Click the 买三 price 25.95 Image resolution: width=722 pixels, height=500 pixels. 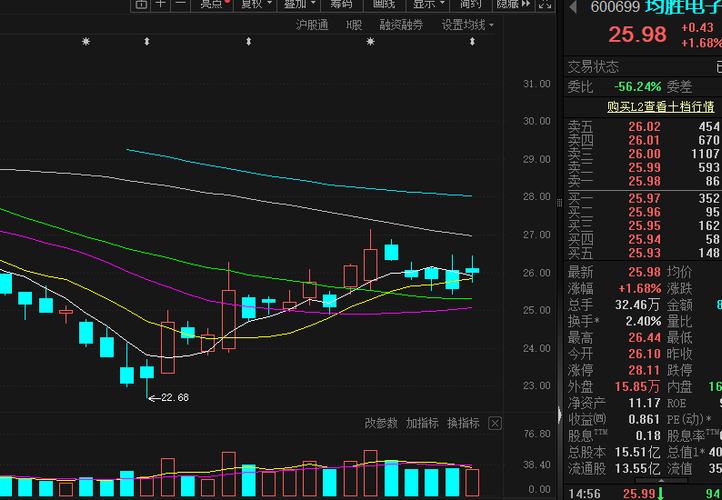644,226
